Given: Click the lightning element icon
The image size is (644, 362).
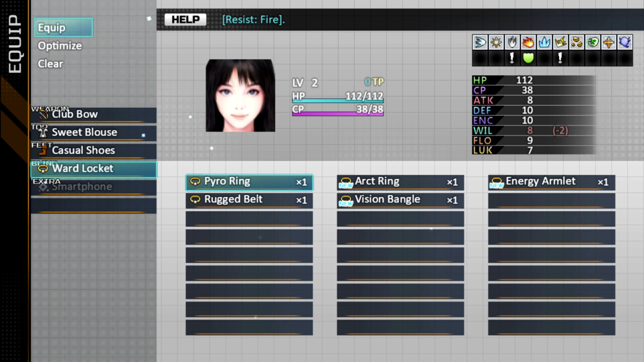Looking at the screenshot, I should 560,42.
